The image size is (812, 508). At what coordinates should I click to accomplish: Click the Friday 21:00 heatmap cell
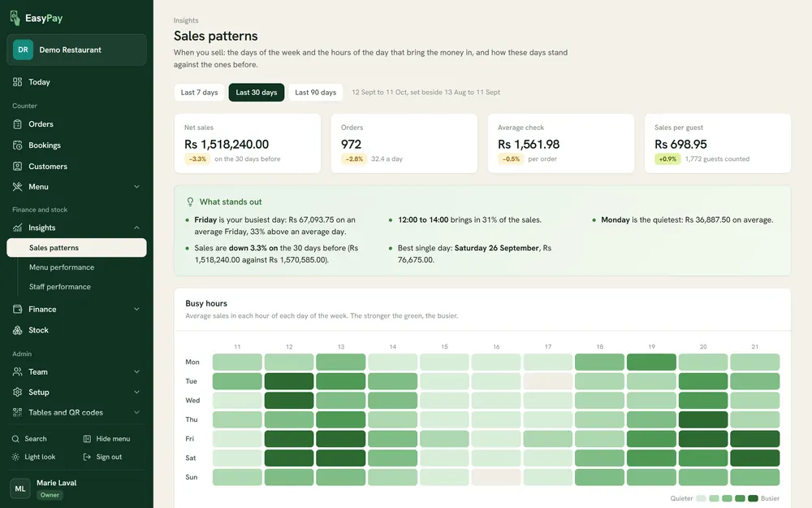point(754,439)
